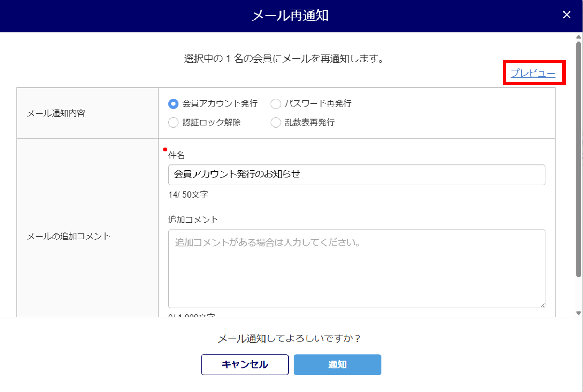Click the vertical scrollbar thumb
Screen dimensions: 583x392
click(x=578, y=157)
